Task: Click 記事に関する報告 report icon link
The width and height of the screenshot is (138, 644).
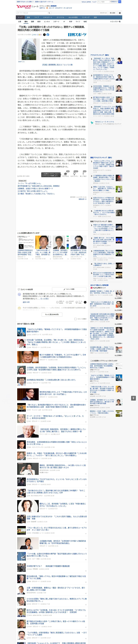Action: (x=23, y=176)
